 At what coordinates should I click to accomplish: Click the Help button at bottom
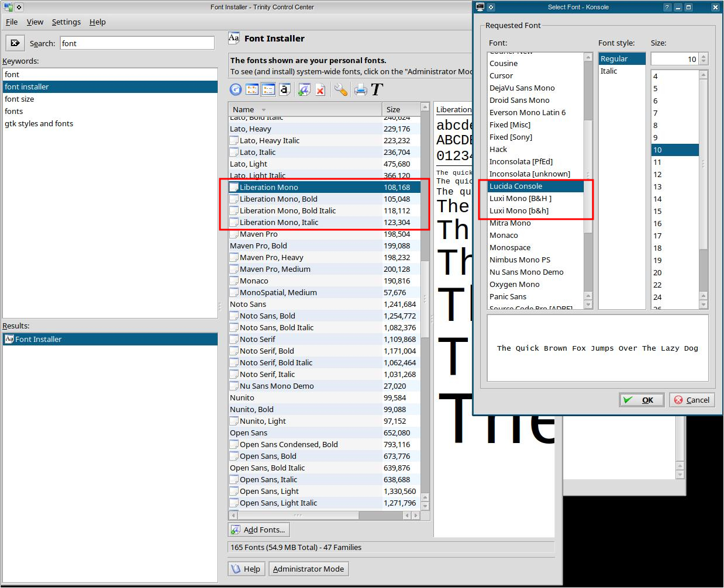click(246, 569)
